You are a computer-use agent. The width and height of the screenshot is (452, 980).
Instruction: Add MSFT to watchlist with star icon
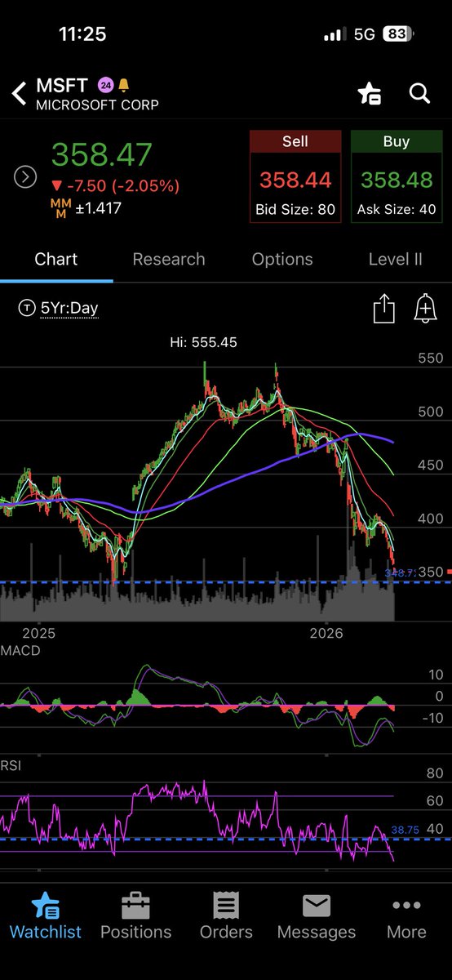coord(370,94)
